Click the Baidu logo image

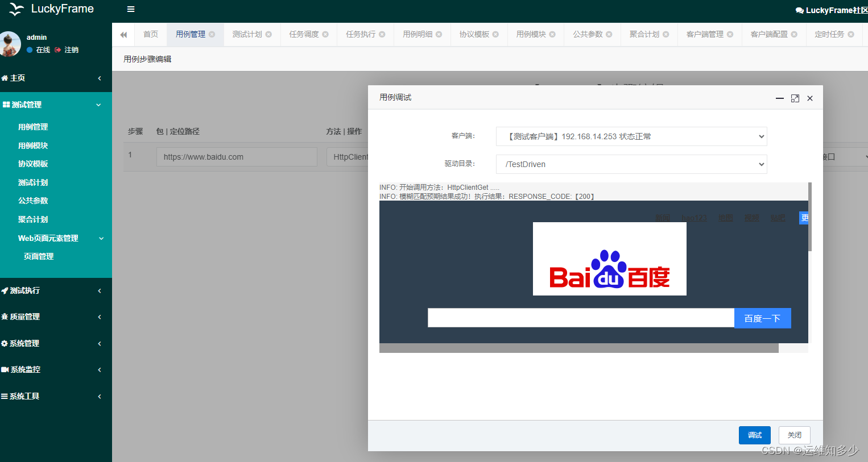(610, 259)
